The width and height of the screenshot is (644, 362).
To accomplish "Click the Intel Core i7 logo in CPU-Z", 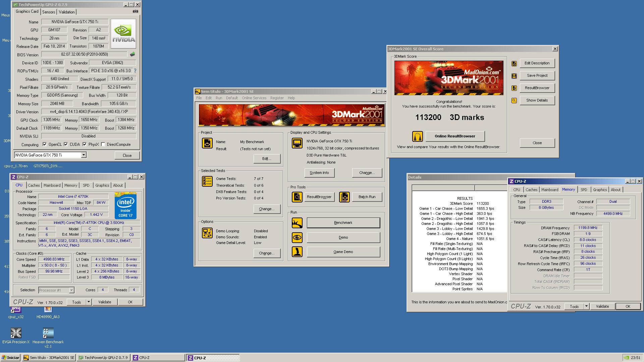I will pos(125,205).
